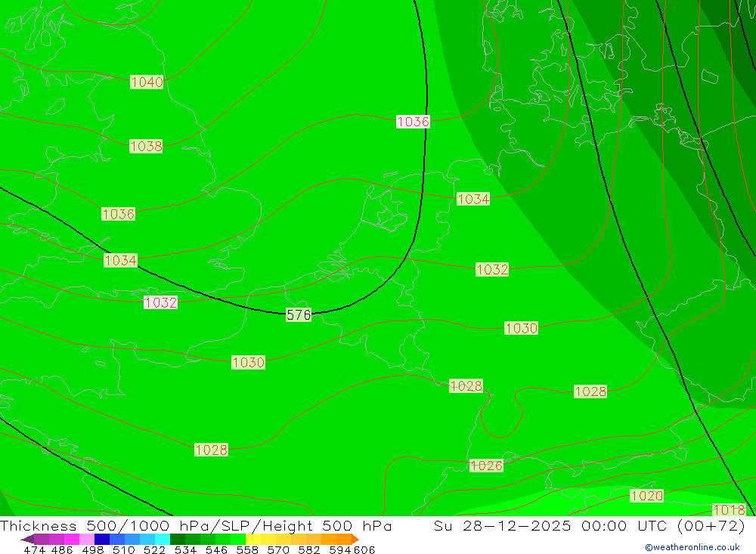Screen dimensions: 756x554
Task: Click the 1026 isobar label
Action: tap(486, 466)
